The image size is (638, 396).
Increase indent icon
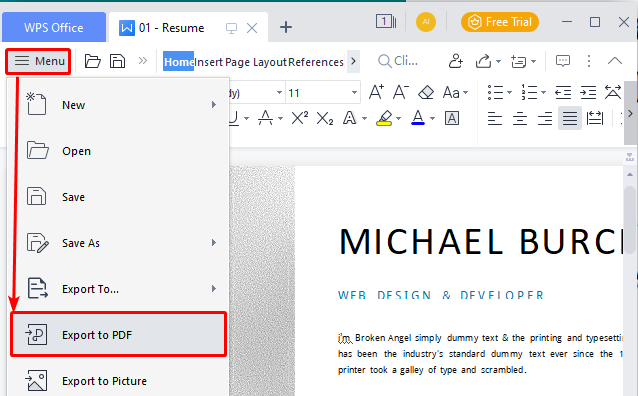[x=588, y=93]
